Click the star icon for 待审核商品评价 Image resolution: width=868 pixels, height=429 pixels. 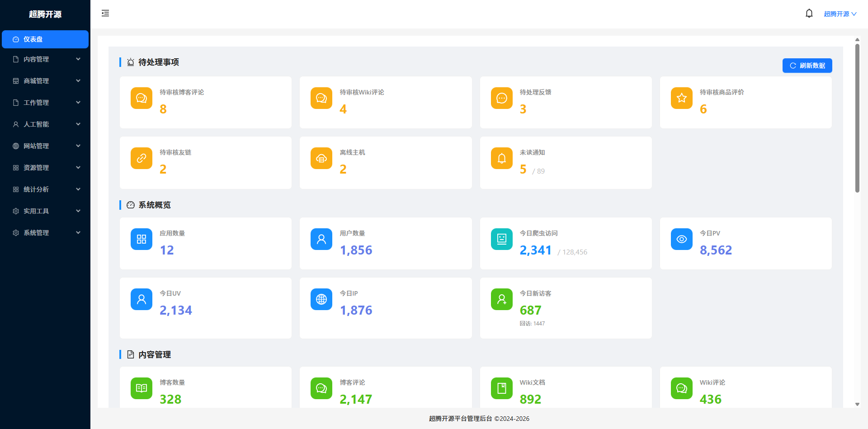click(x=681, y=98)
